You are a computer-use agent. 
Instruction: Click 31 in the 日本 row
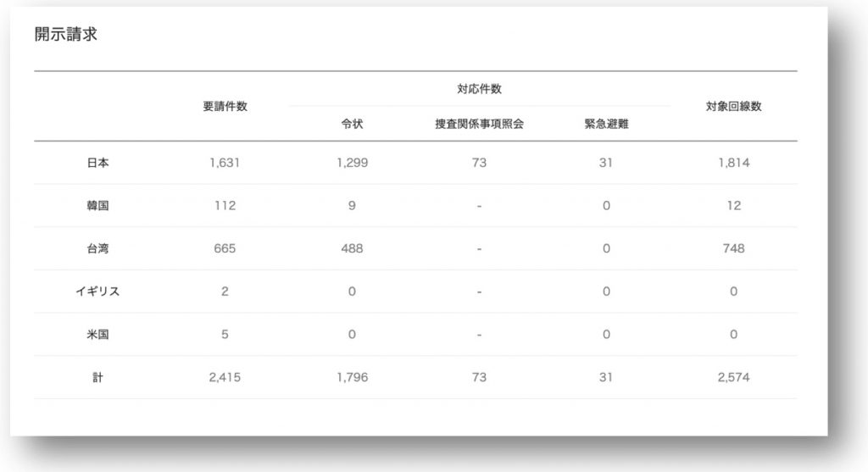pos(606,163)
